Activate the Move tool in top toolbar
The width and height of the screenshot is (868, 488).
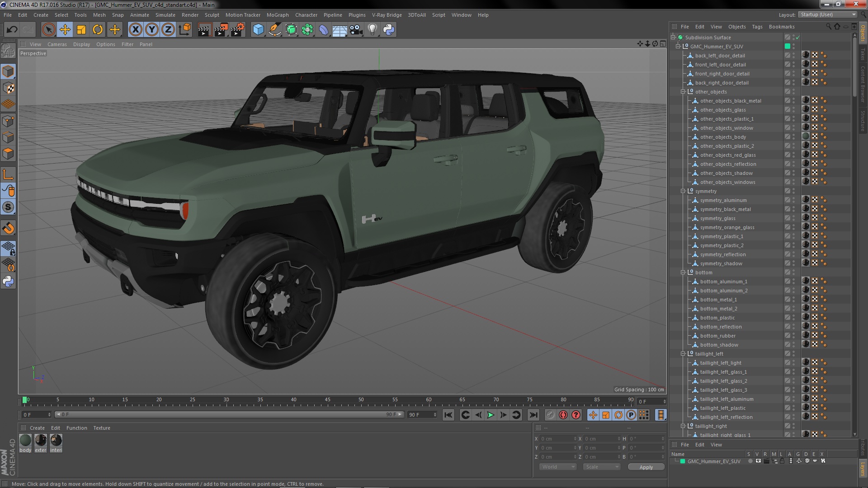click(65, 30)
